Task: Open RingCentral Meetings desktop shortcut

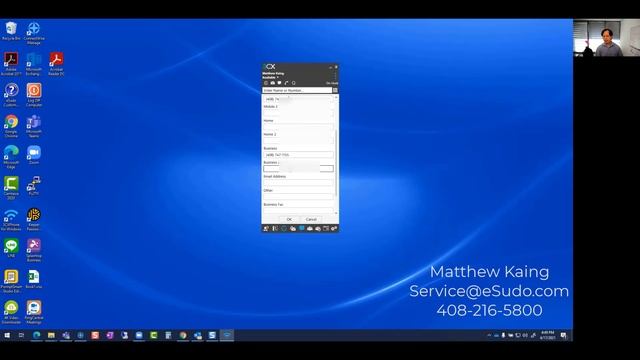Action: tap(33, 312)
